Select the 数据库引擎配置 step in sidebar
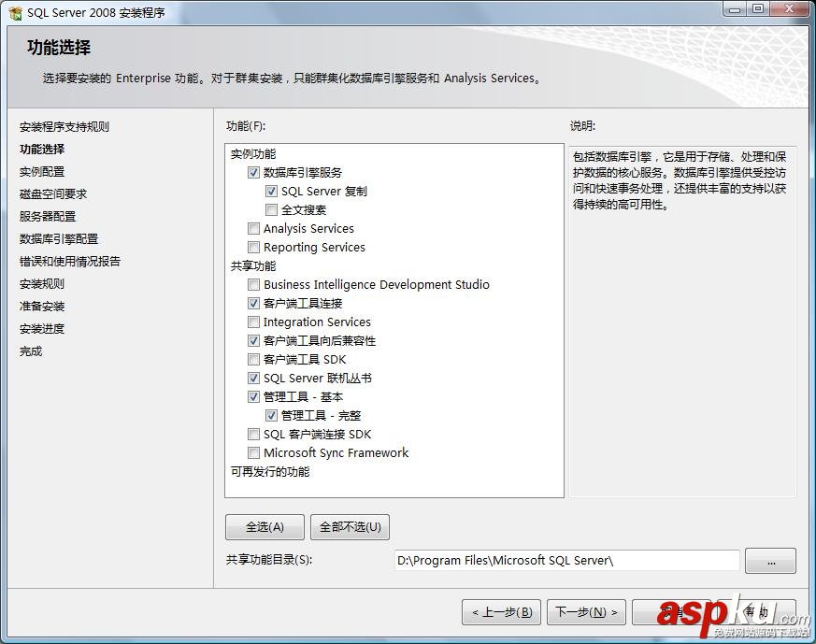816x644 pixels. (59, 238)
